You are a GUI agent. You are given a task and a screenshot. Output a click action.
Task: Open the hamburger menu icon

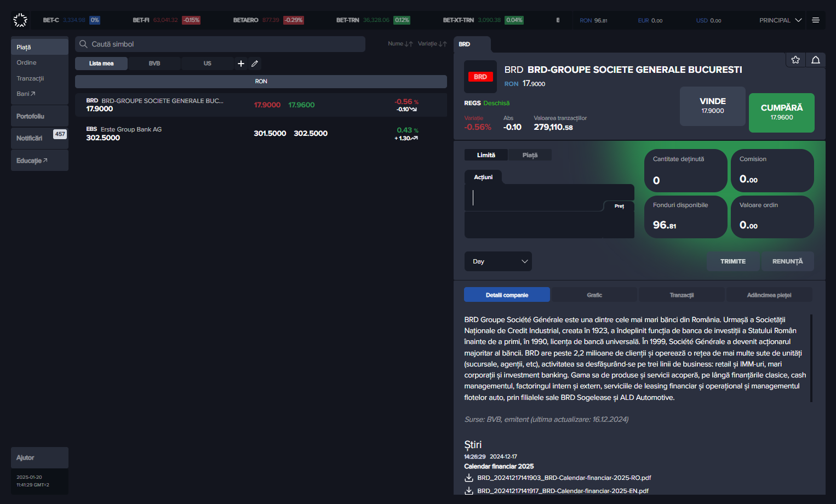pos(816,20)
